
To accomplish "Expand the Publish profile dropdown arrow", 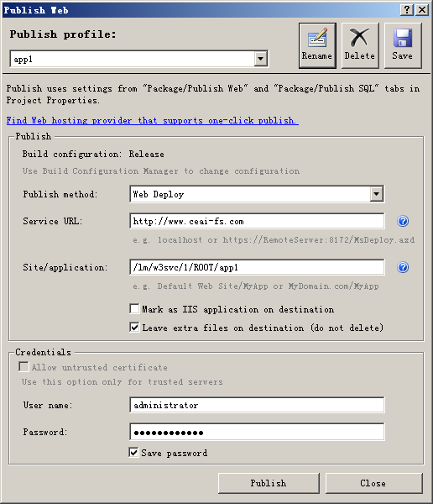I will [x=260, y=59].
